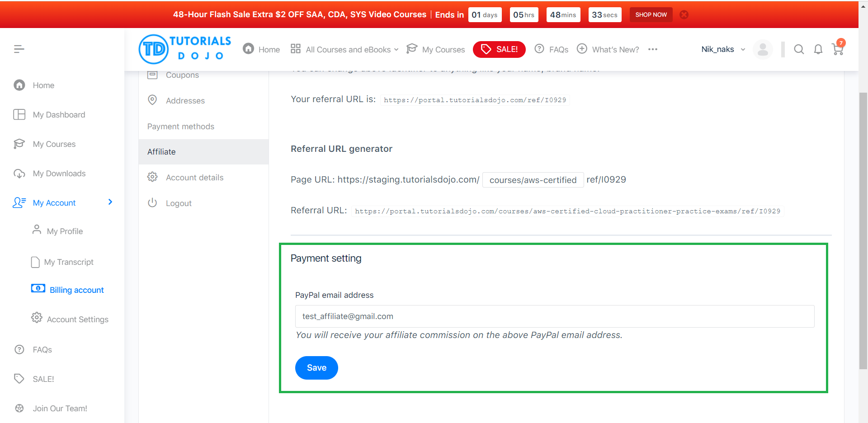Viewport: 868px width, 423px height.
Task: Go to Payment methods section
Action: (180, 127)
